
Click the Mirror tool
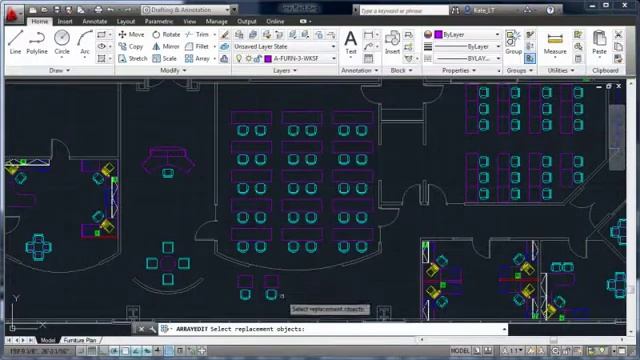pyautogui.click(x=166, y=47)
